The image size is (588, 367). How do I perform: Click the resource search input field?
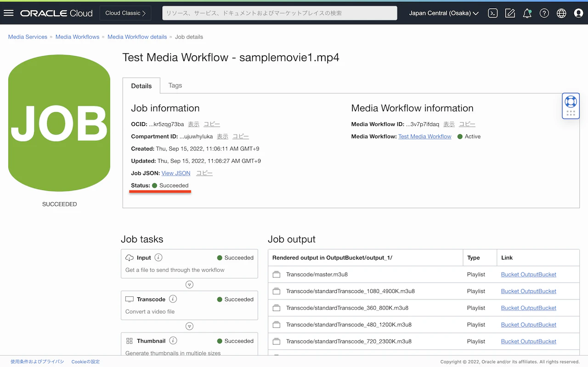click(x=280, y=13)
